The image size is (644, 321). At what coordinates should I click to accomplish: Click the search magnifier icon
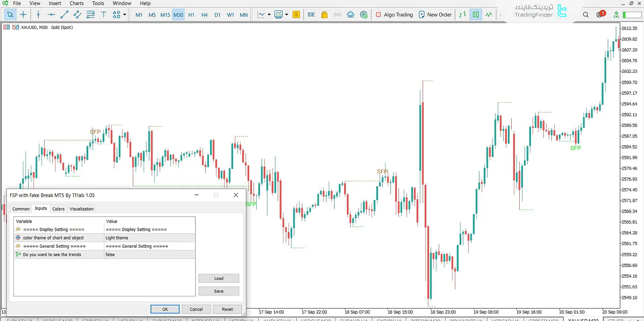(x=586, y=15)
